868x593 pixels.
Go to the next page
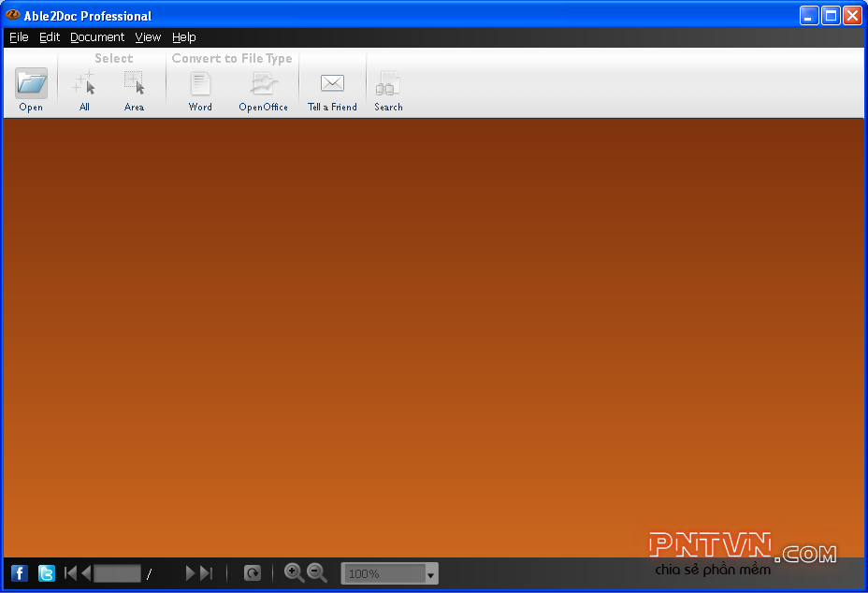tap(190, 573)
